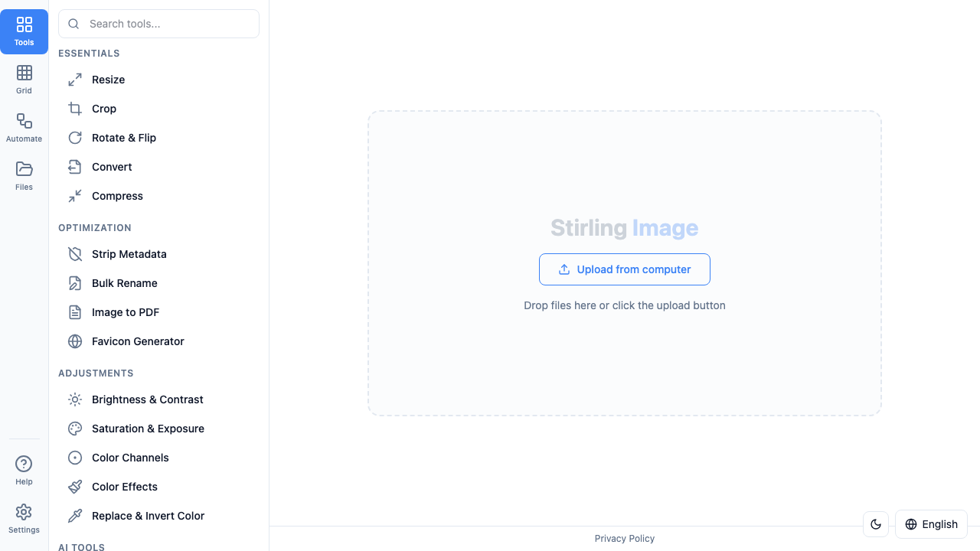Open the Replace & Invert Color eyedropper icon
This screenshot has height=551, width=980.
75,516
